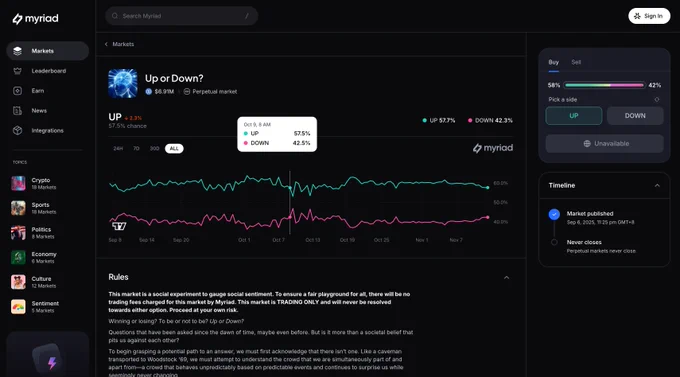Click the Unavailable button
The image size is (680, 377).
[605, 144]
